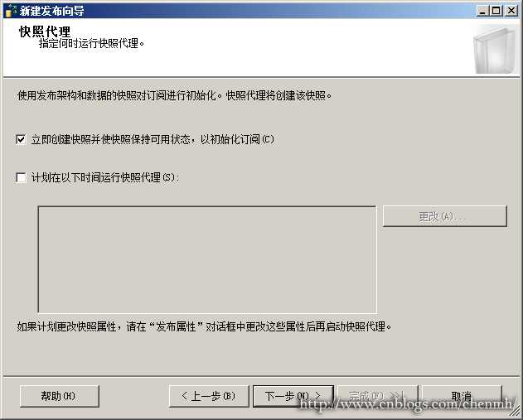
Task: Click the 快照代理 page heading
Action: [45, 32]
